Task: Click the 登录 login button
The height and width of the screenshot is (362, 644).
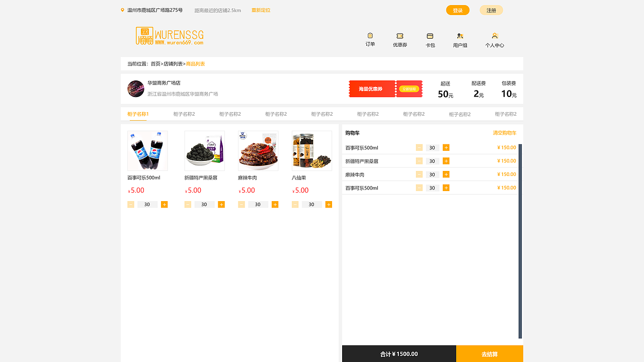Action: click(x=458, y=10)
